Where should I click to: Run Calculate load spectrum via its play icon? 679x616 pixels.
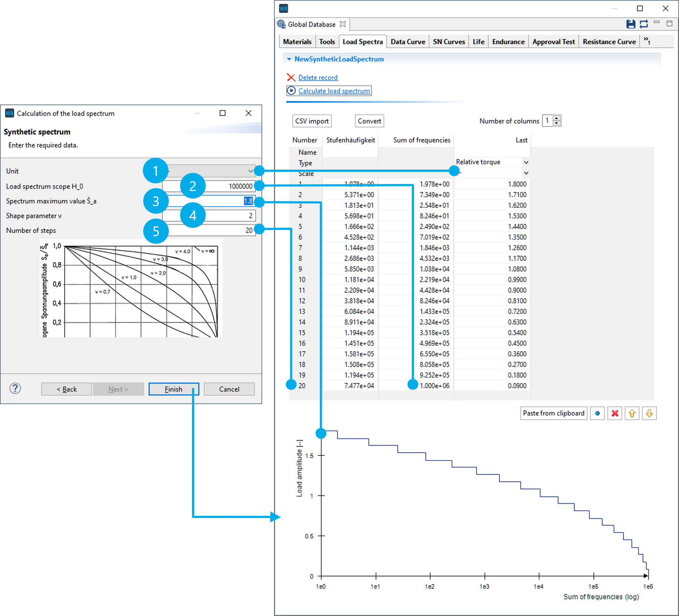point(292,90)
